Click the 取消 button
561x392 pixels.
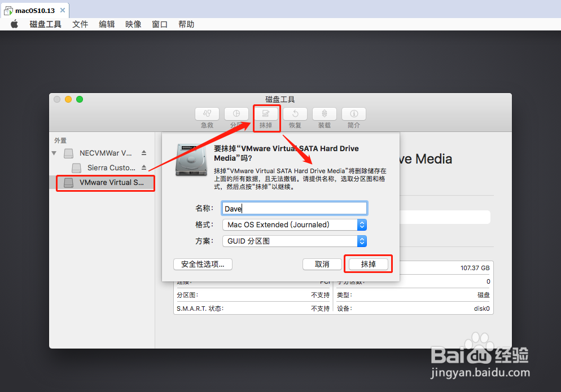[x=322, y=265]
